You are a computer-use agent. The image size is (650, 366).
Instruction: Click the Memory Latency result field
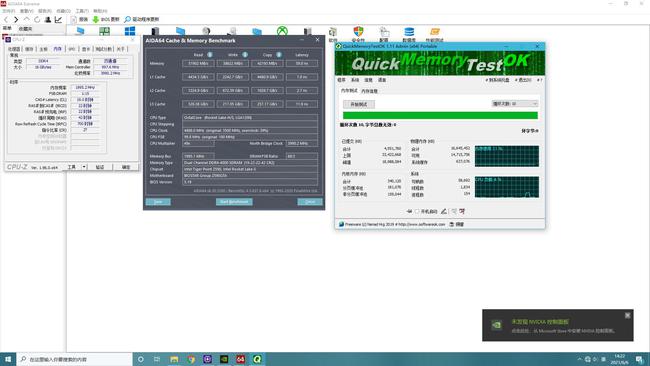click(x=302, y=63)
